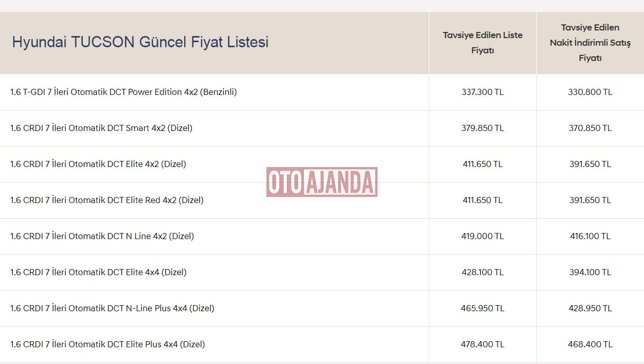Click the Elite Red 4x2 (Dizel) model name
644x364 pixels.
107,200
